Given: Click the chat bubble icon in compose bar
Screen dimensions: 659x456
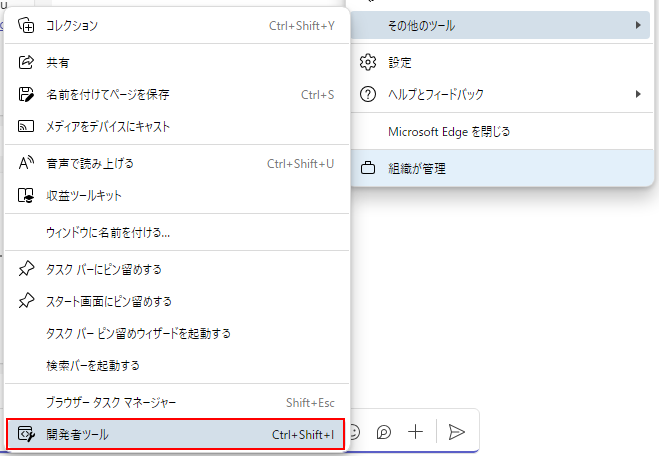Looking at the screenshot, I should point(384,432).
